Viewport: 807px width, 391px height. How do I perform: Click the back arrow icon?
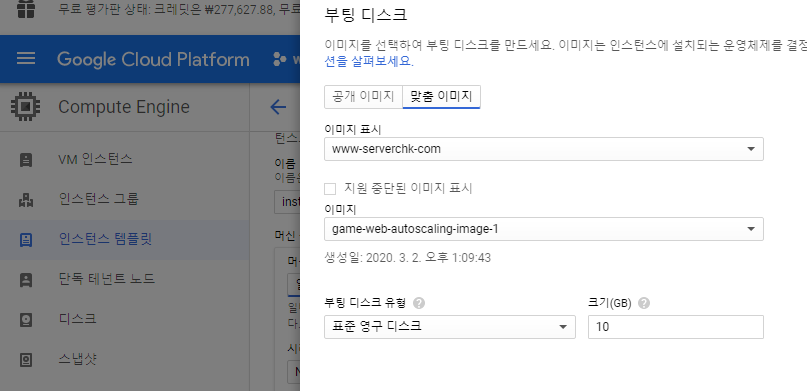(x=278, y=107)
